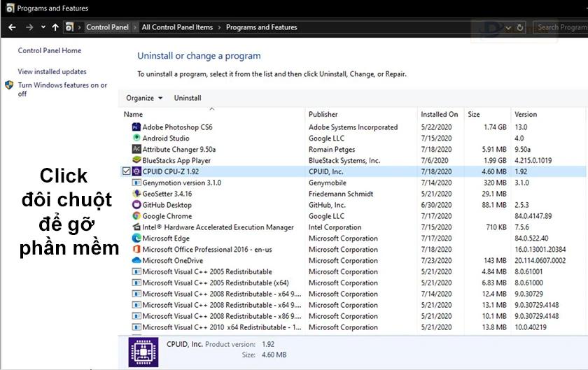588x370 pixels.
Task: Click the BlueStacks App Player icon
Action: [136, 160]
